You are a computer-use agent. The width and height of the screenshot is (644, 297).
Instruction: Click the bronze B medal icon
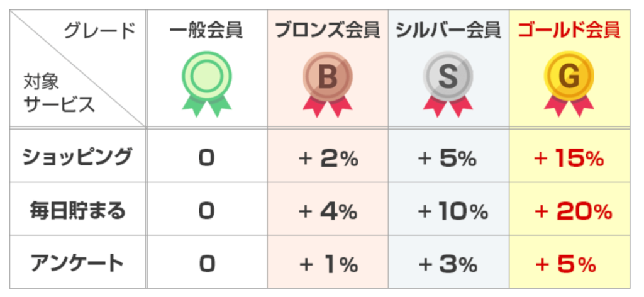coord(327,84)
